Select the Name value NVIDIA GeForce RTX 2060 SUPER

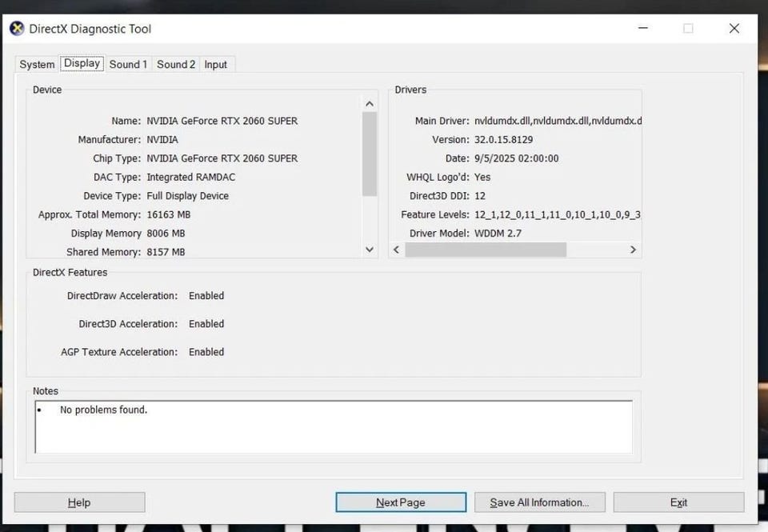[x=222, y=121]
